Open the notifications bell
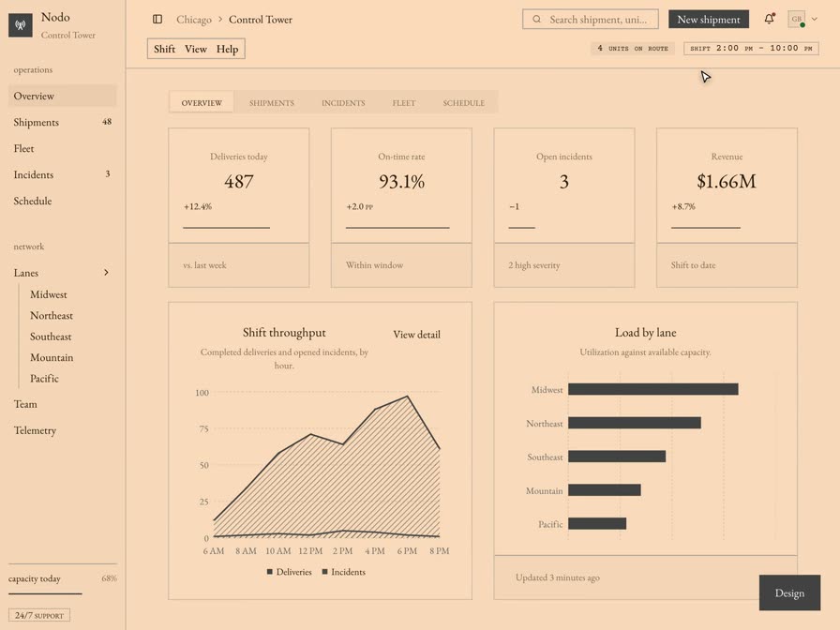Viewport: 840px width, 630px height. [770, 19]
